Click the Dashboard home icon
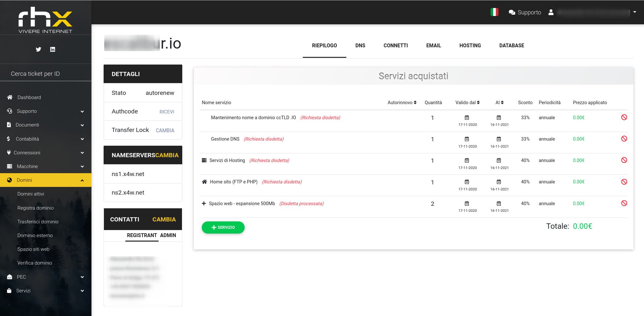This screenshot has height=316, width=644. coord(10,97)
